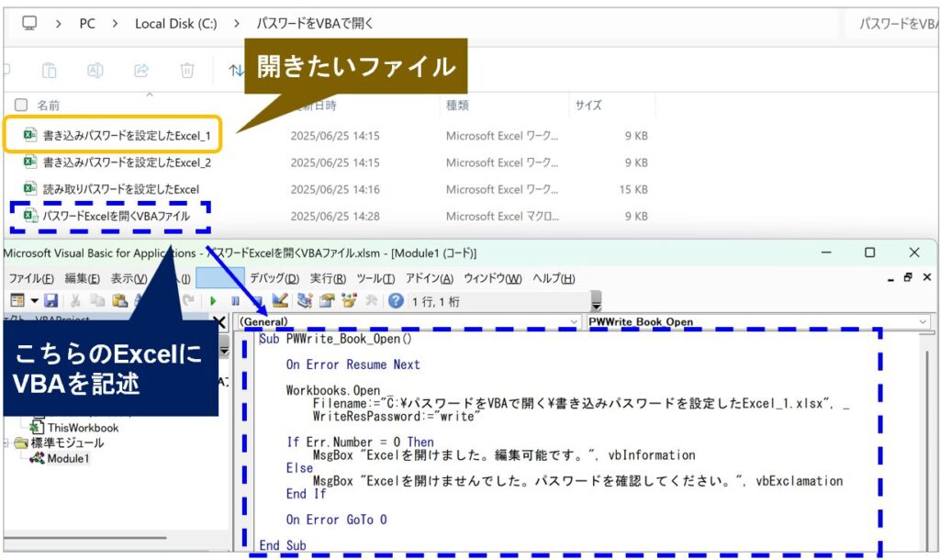
Task: Select ThisWorkbook in project tree
Action: 83,428
